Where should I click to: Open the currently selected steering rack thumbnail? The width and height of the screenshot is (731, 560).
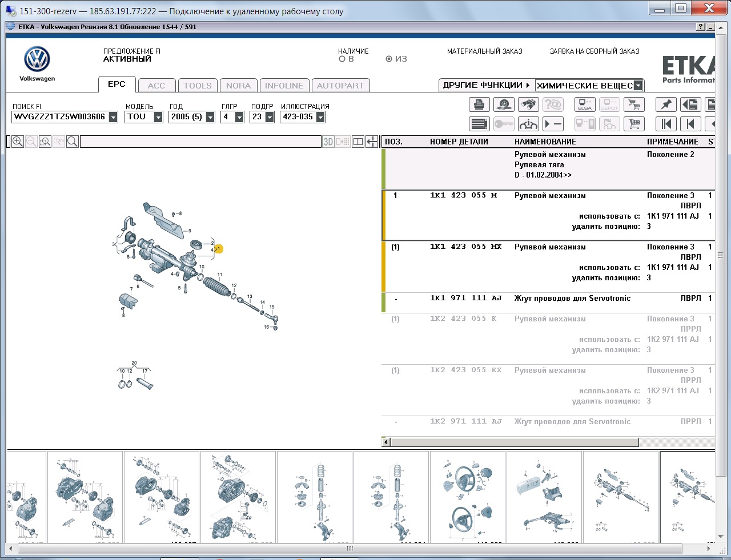[x=688, y=497]
